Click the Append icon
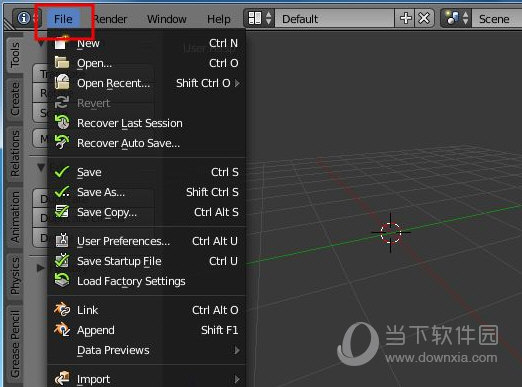Screen dimensions: 522x387 point(62,330)
